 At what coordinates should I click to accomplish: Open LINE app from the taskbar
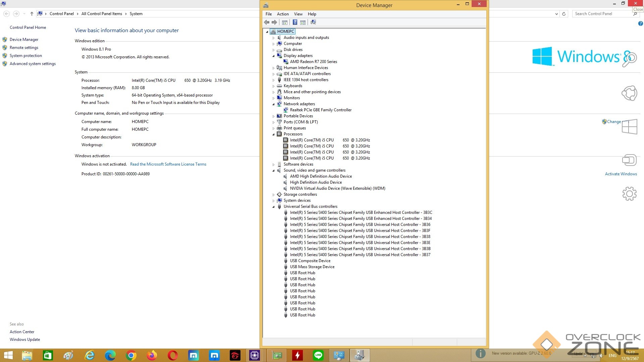318,355
